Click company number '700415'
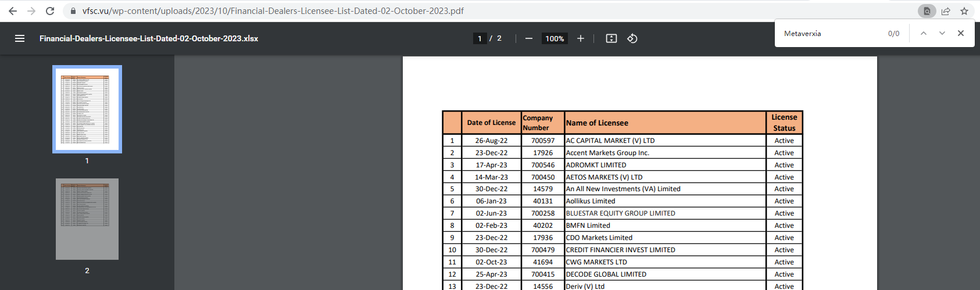 (x=543, y=274)
